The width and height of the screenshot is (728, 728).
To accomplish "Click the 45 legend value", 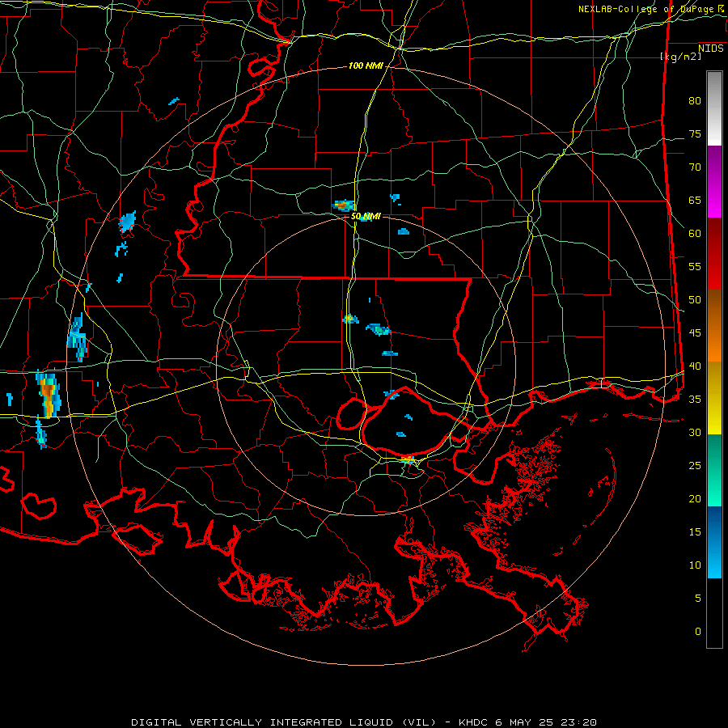I will [x=695, y=333].
